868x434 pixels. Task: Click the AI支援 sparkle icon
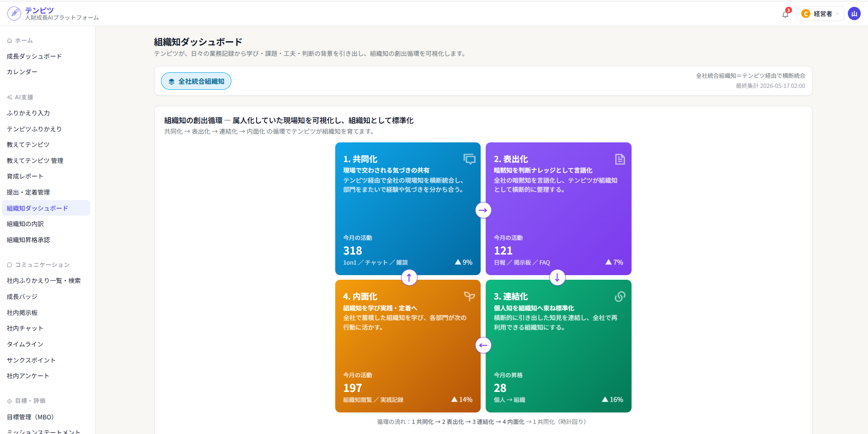(x=10, y=98)
